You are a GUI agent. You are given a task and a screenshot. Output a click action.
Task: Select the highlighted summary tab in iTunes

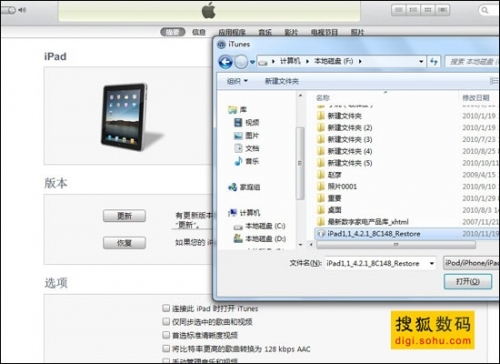point(173,32)
